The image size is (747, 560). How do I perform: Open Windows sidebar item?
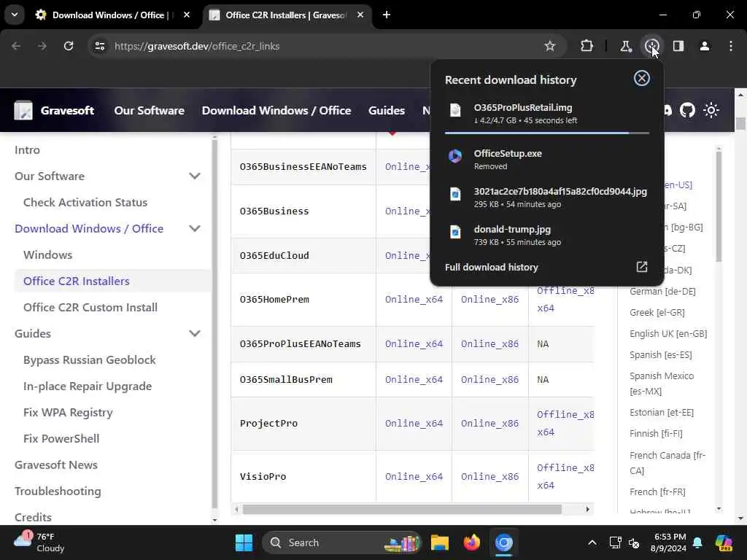[47, 254]
